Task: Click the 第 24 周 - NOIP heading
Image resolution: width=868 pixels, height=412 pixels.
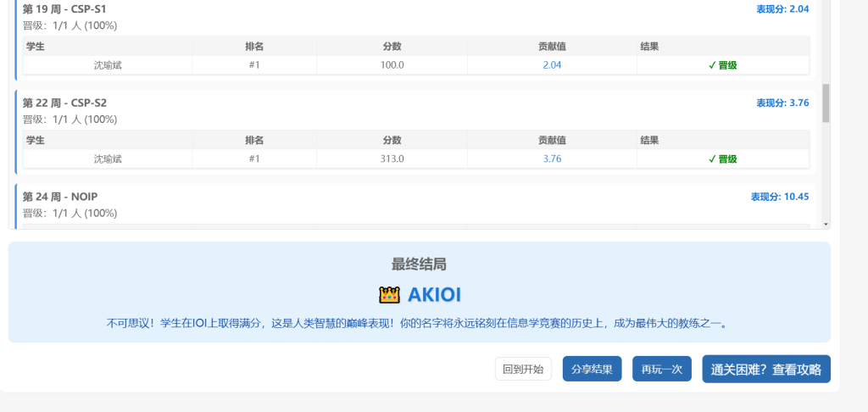Action: click(59, 197)
